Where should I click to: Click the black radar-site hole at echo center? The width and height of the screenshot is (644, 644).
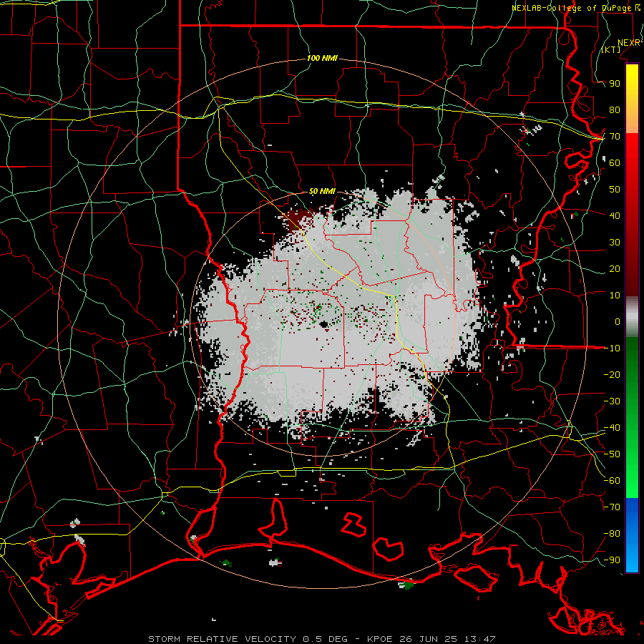point(324,325)
